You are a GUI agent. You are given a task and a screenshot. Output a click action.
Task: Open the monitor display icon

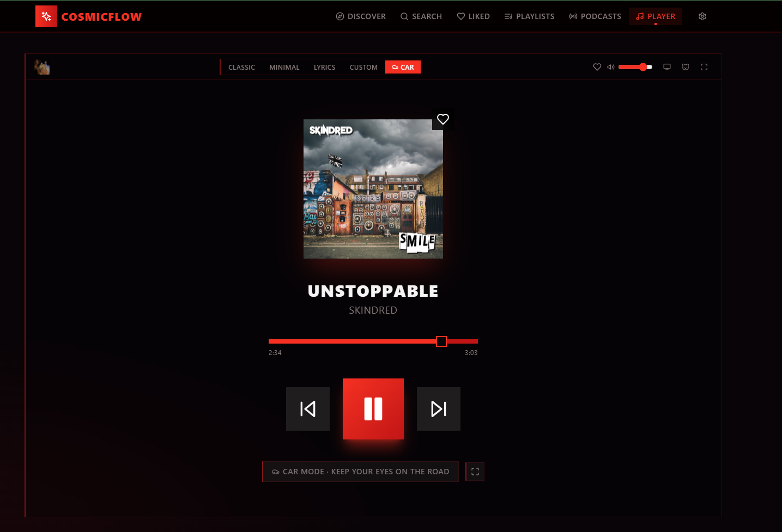[x=667, y=67]
